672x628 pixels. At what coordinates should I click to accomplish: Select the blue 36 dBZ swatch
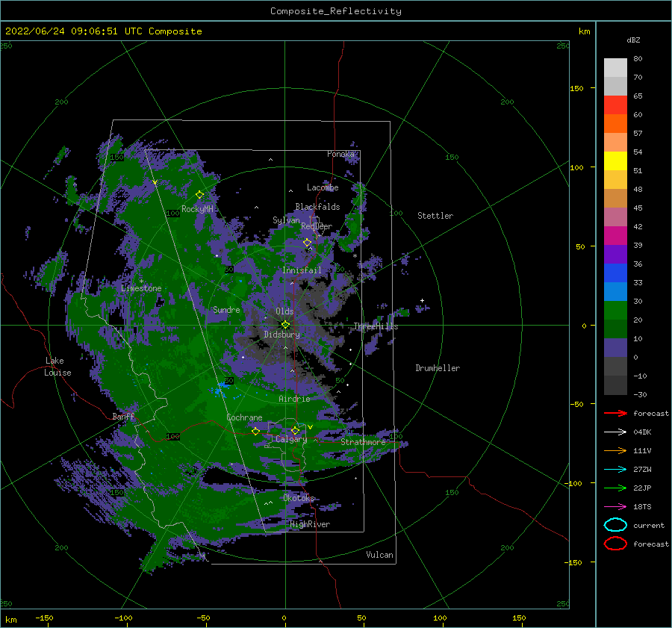[x=615, y=273]
